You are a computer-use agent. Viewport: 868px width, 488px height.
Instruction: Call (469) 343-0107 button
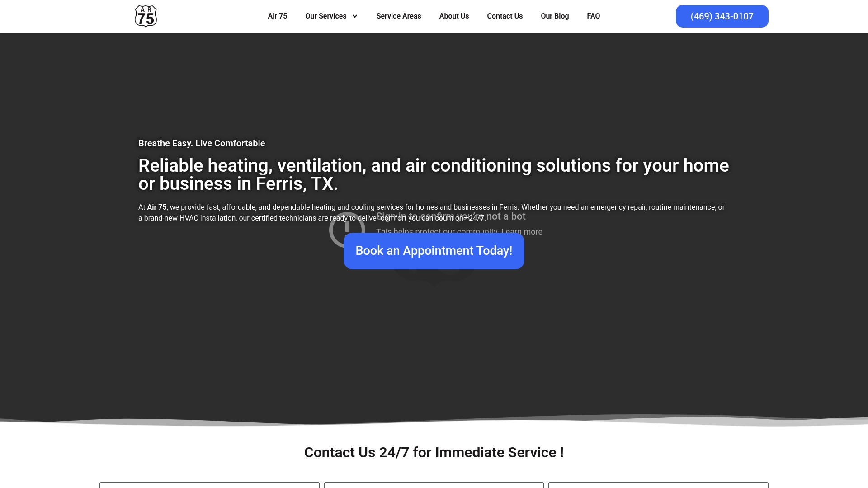[722, 16]
